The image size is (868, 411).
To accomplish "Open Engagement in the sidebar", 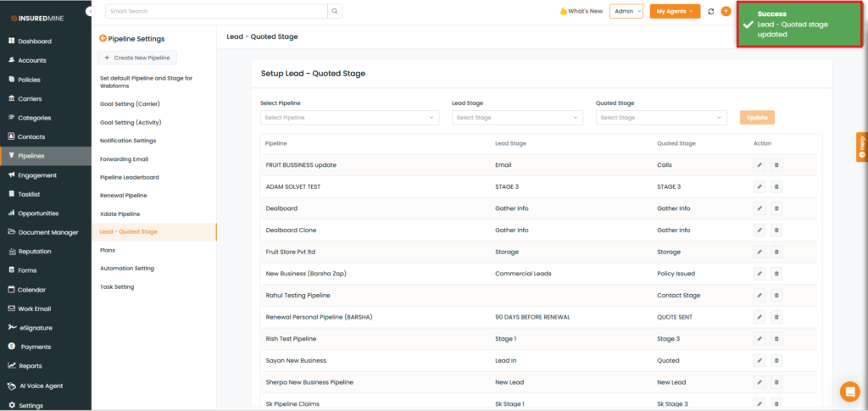I will (37, 175).
